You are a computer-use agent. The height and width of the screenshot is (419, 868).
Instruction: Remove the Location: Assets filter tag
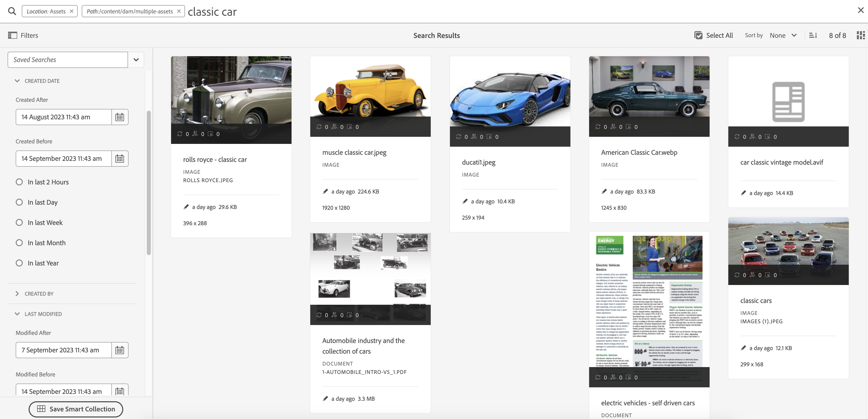tap(71, 11)
